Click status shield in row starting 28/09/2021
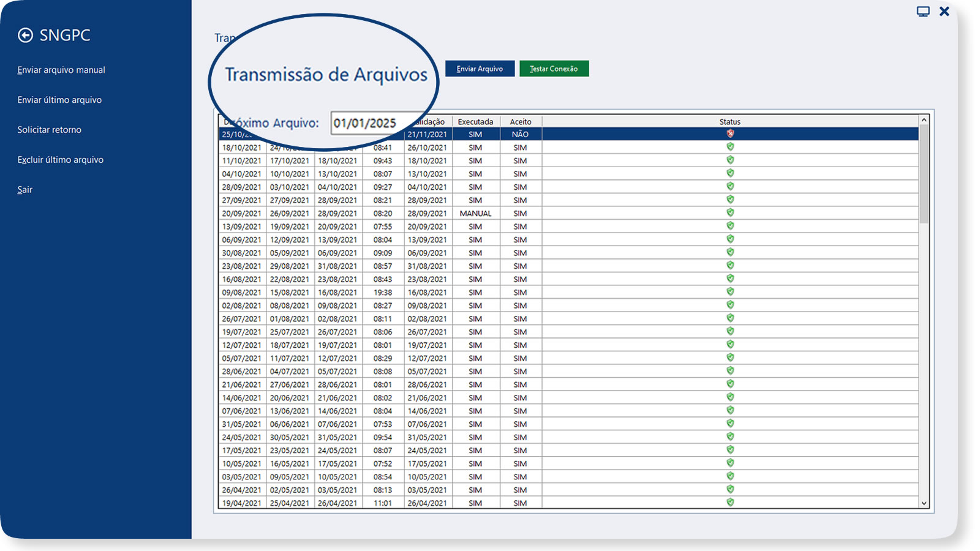980x551 pixels. pos(730,186)
